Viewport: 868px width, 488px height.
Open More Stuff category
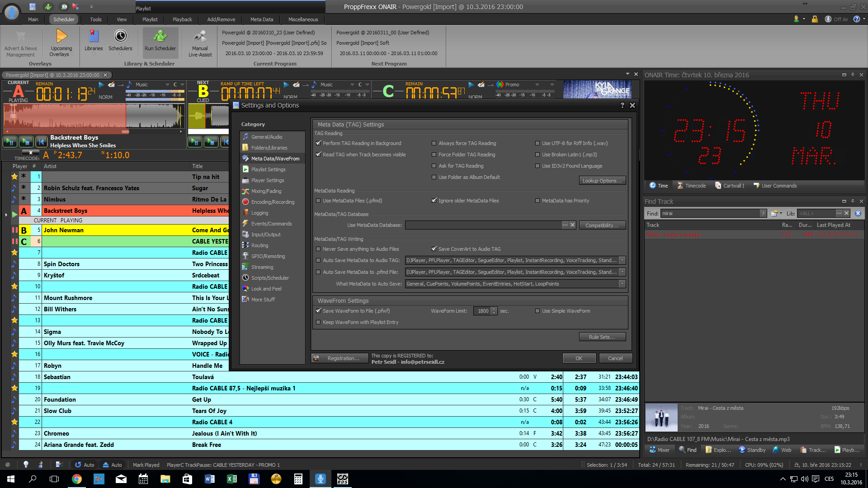click(x=263, y=300)
